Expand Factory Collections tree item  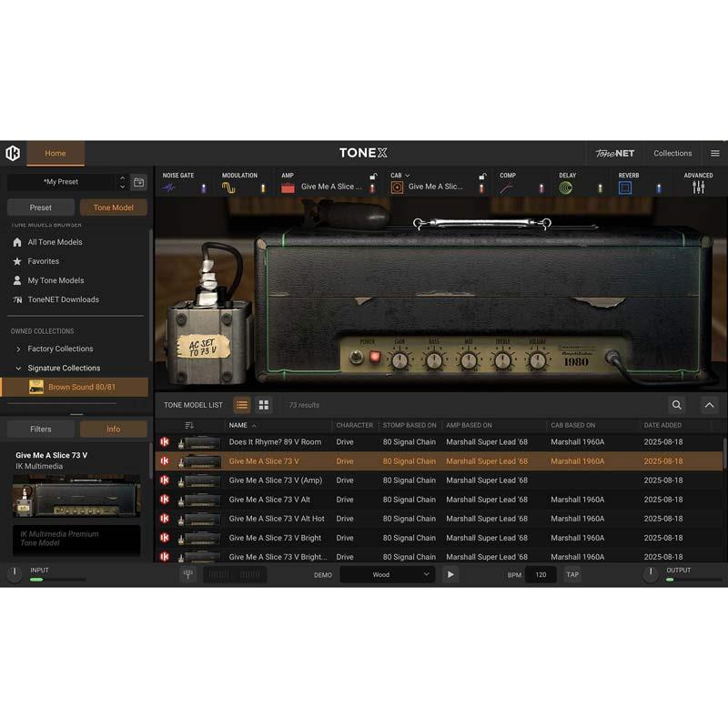(x=19, y=349)
